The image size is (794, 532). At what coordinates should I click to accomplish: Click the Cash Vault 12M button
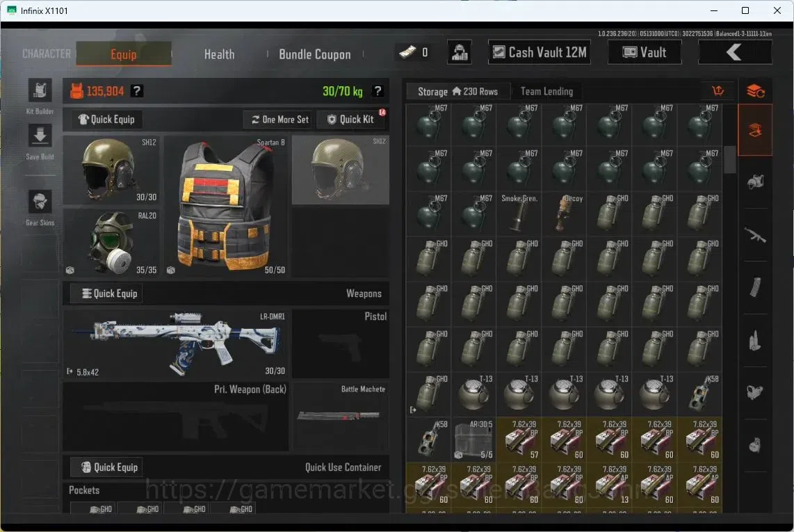540,52
